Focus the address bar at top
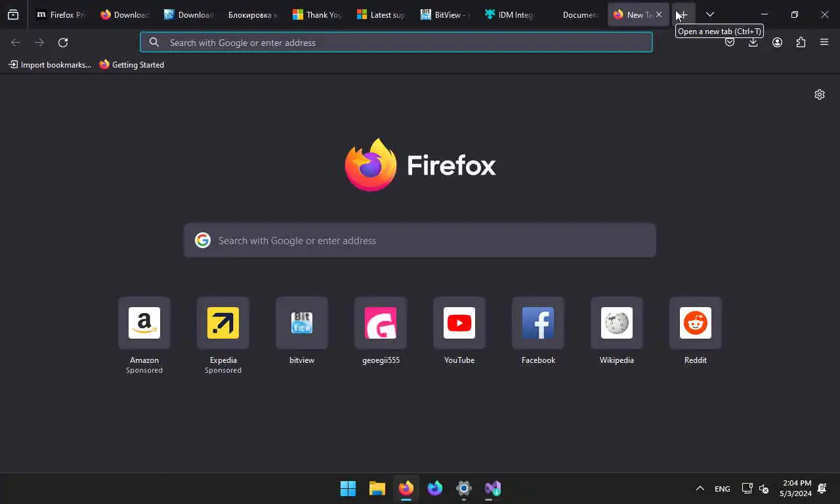The image size is (840, 504). coord(396,43)
